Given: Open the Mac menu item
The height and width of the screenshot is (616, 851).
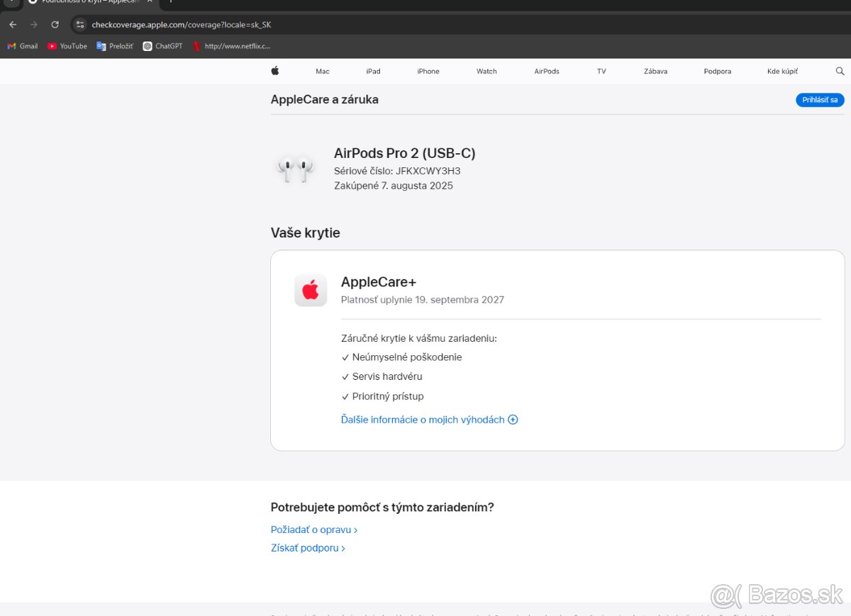Looking at the screenshot, I should pyautogui.click(x=323, y=72).
